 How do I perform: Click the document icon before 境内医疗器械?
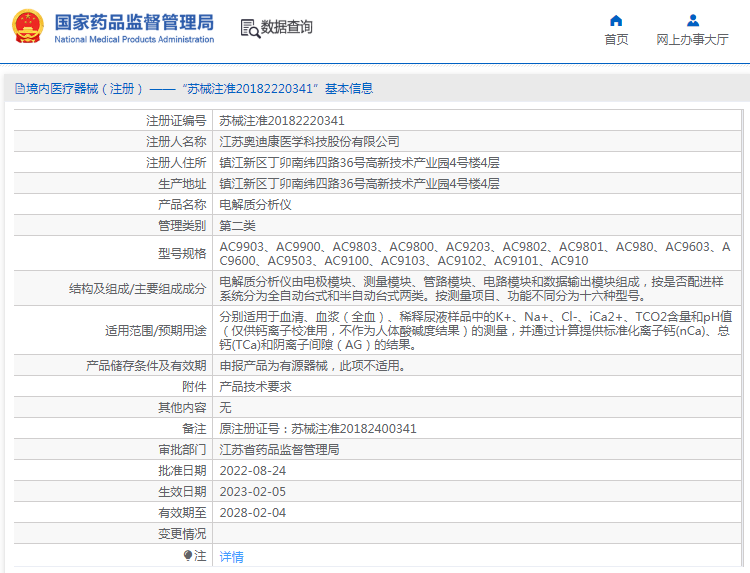(19, 89)
